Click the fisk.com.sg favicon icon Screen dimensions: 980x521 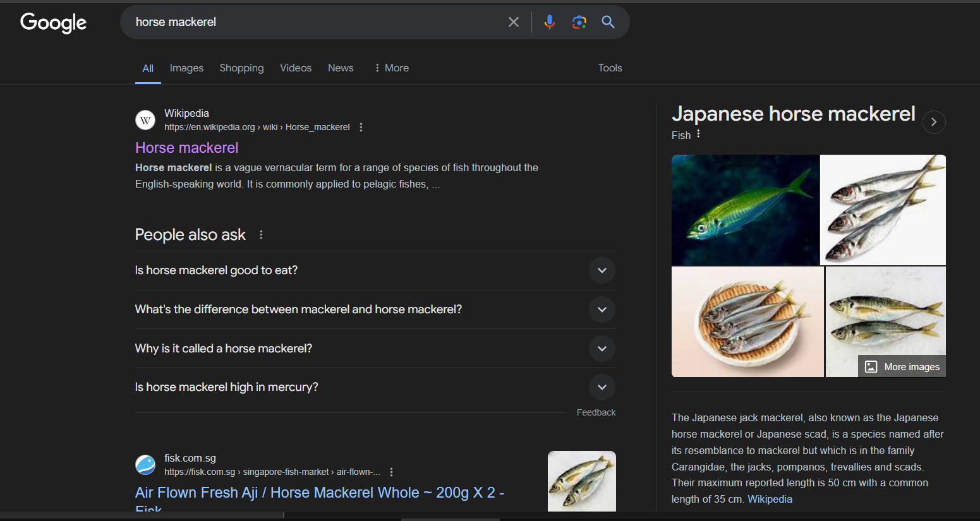coord(145,465)
